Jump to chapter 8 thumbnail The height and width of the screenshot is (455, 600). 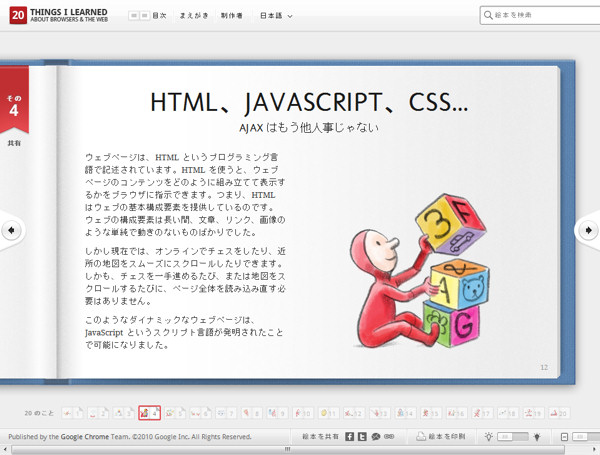pos(252,413)
